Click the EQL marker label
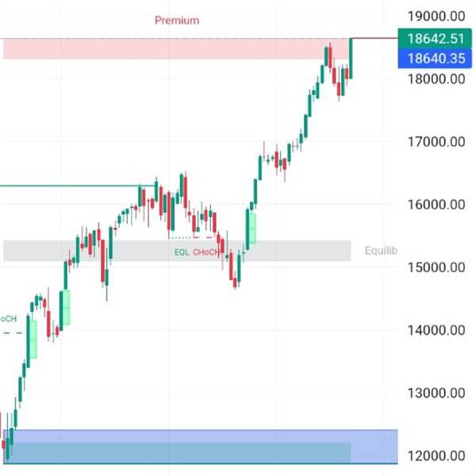This screenshot has width=476, height=476. point(182,252)
